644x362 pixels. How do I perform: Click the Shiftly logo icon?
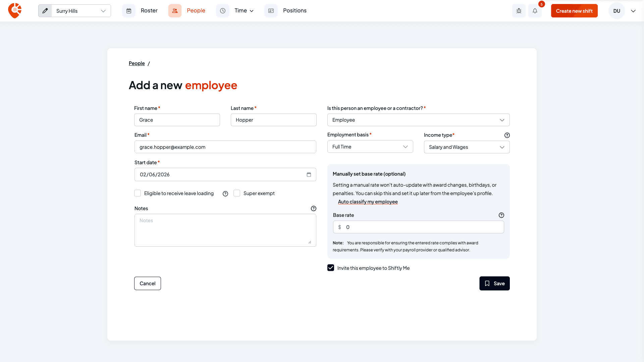pyautogui.click(x=15, y=11)
